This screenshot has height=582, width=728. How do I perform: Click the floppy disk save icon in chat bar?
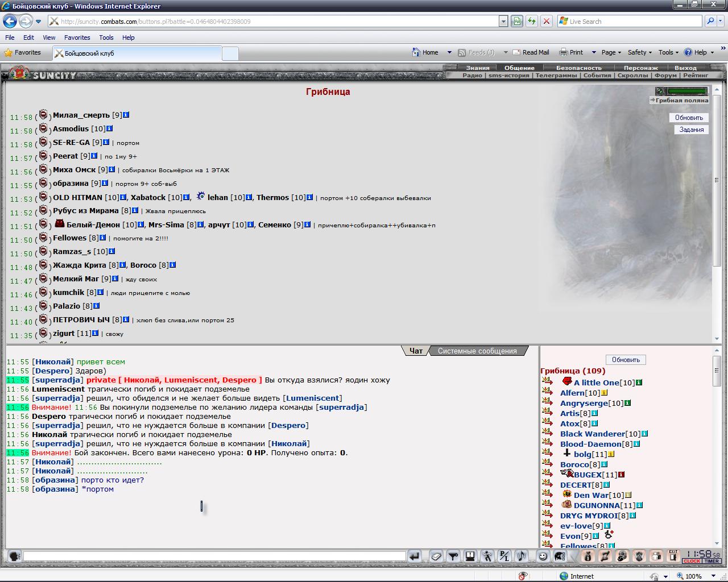(470, 556)
